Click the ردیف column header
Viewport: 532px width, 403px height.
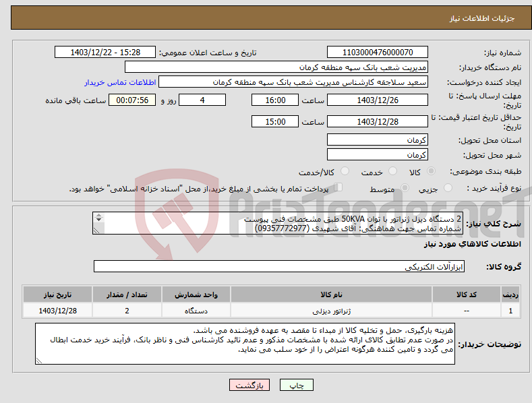pos(510,294)
